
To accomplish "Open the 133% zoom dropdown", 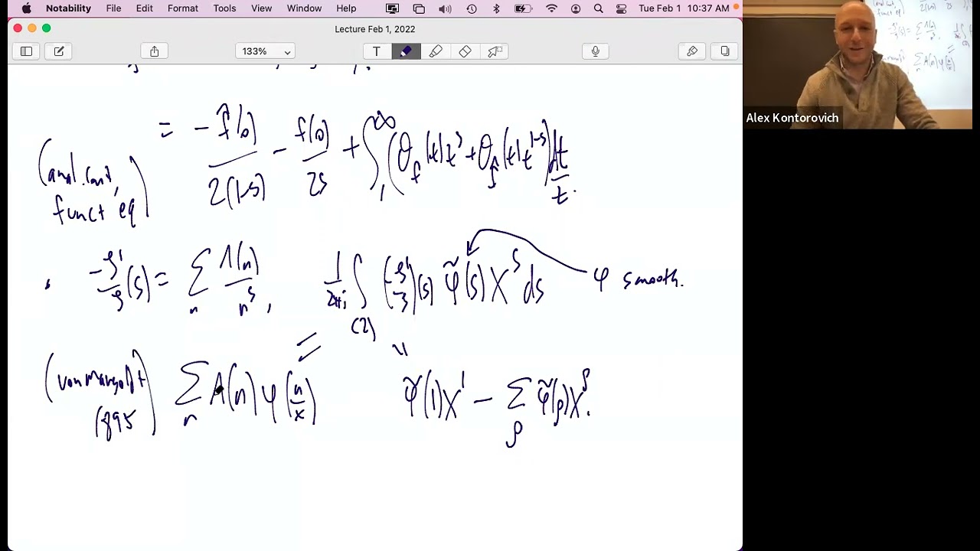I will tap(266, 51).
